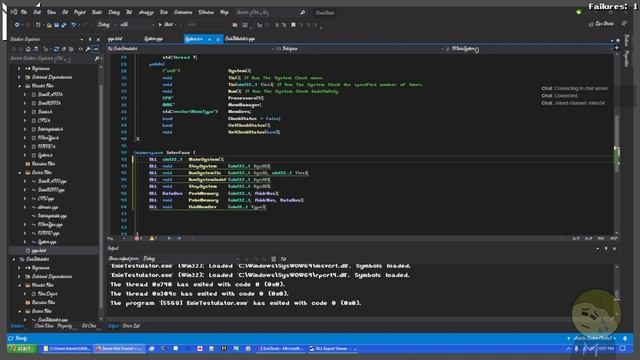Open the Interface namespace scope dropdown
The image size is (640, 360).
[x=359, y=49]
